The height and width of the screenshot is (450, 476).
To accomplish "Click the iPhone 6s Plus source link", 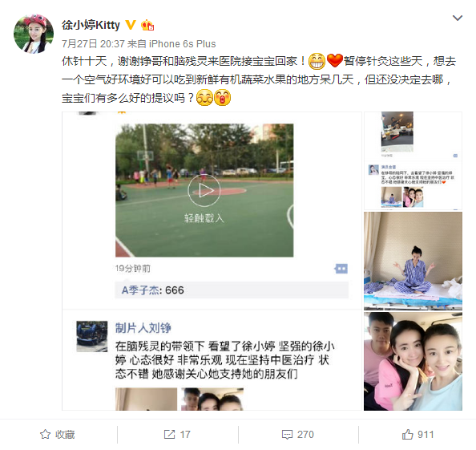I will (183, 44).
